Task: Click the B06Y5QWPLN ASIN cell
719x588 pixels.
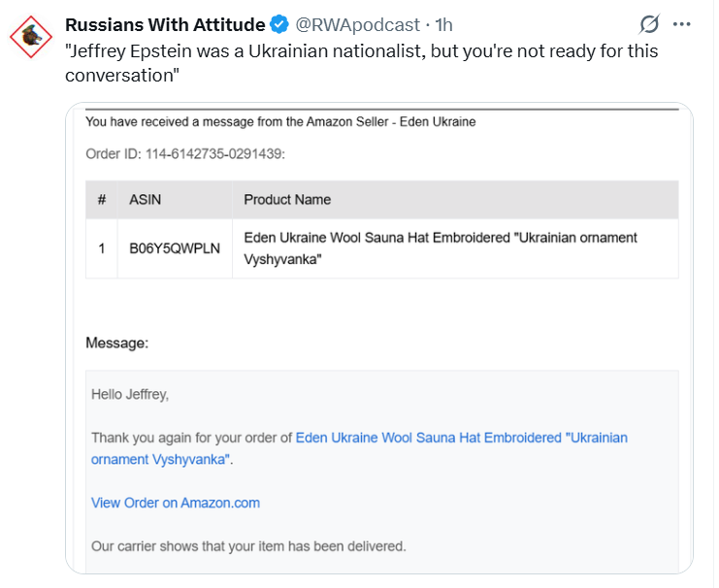Action: 175,248
